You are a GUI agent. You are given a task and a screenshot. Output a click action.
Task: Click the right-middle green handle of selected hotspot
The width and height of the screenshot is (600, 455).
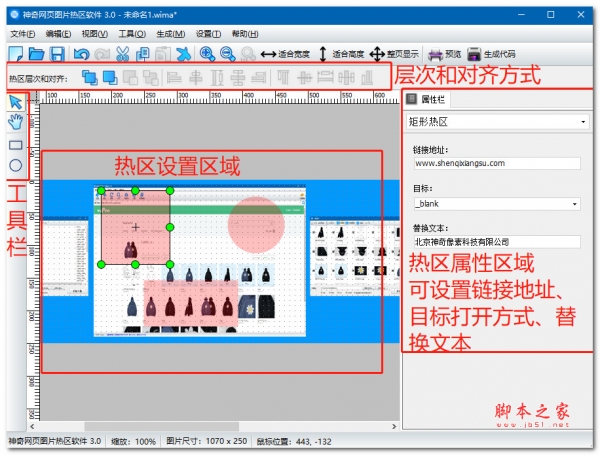[170, 227]
